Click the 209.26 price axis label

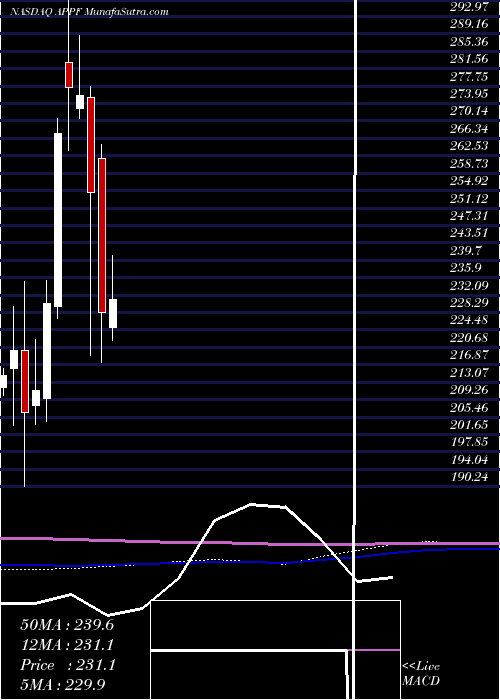pyautogui.click(x=469, y=391)
